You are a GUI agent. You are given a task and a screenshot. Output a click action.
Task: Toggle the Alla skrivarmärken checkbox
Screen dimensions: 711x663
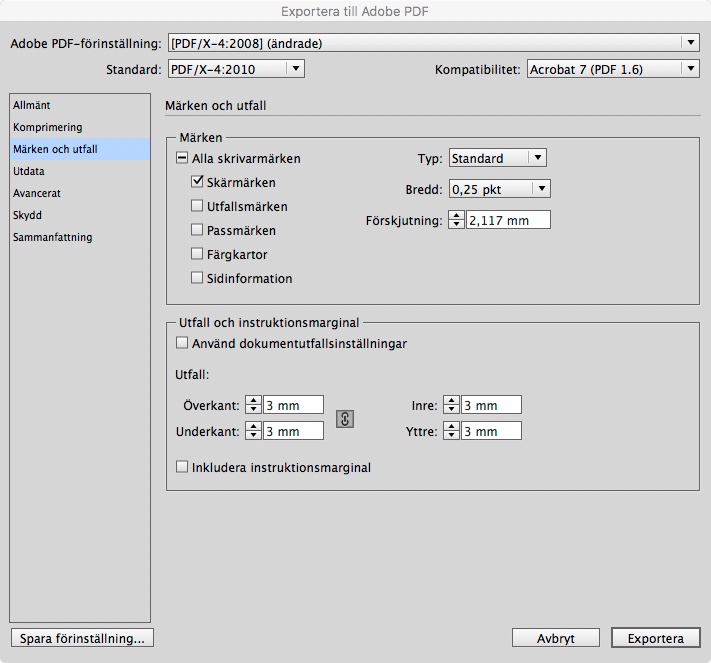tap(182, 158)
